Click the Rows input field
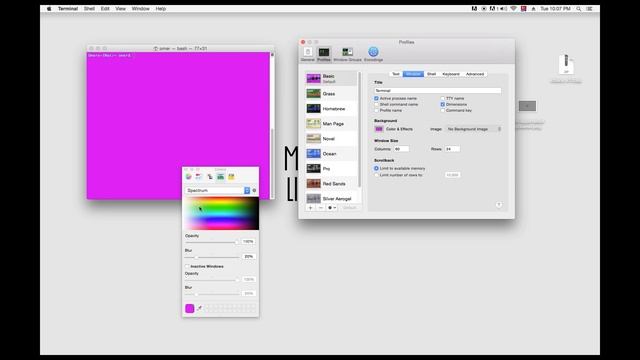Viewport: 640px width, 360px height. coord(452,149)
